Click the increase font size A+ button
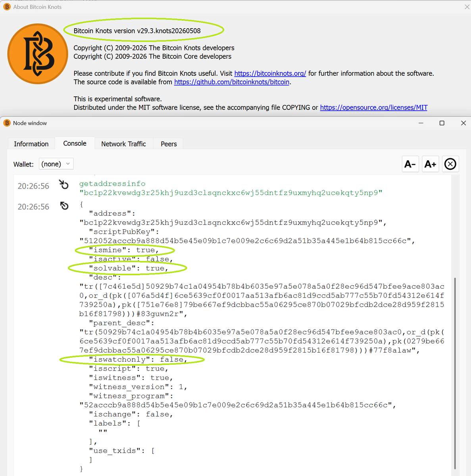This screenshot has height=476, width=471. pyautogui.click(x=430, y=164)
